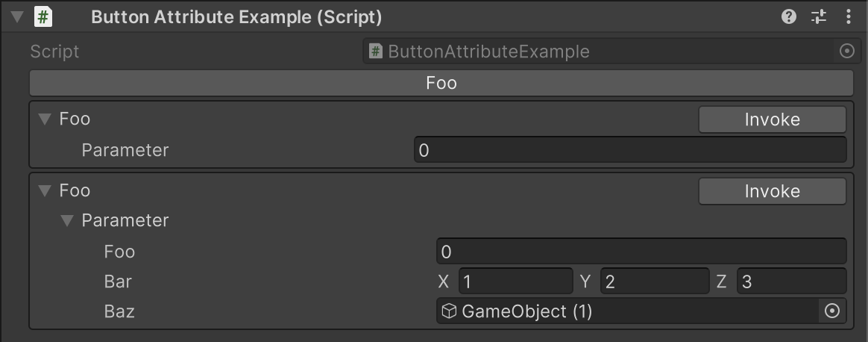
Task: Click the Bar Z value field
Action: coord(791,281)
